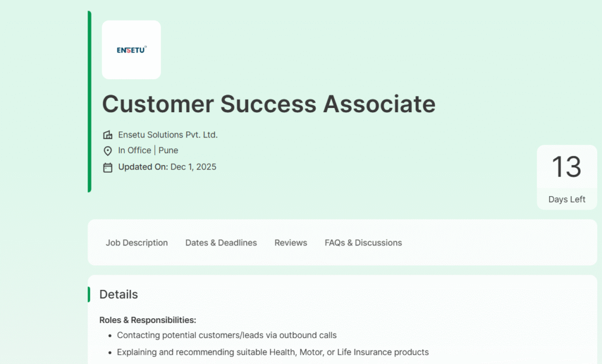Click the Roles & Responsibilities subheading
Image resolution: width=602 pixels, height=364 pixels.
pos(148,320)
